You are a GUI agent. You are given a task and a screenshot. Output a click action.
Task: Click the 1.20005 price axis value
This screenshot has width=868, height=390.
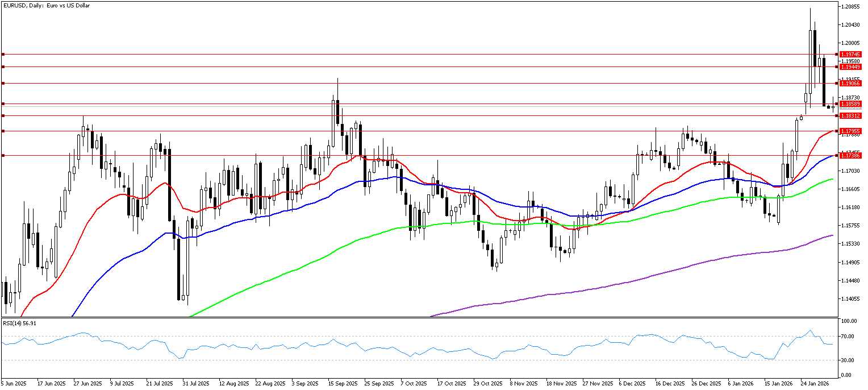851,43
